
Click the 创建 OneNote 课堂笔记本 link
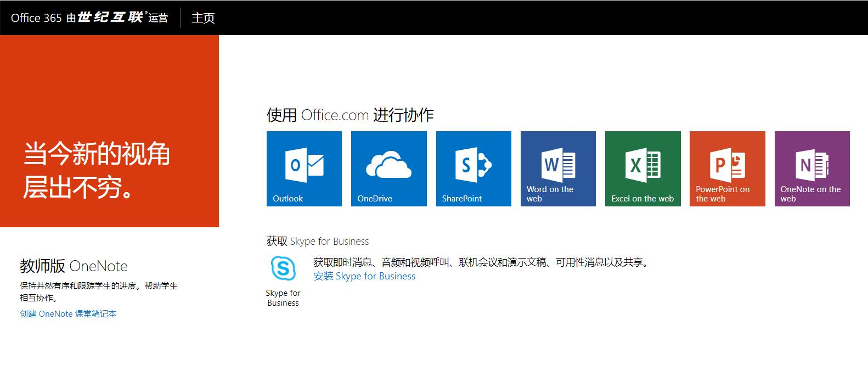coord(68,314)
